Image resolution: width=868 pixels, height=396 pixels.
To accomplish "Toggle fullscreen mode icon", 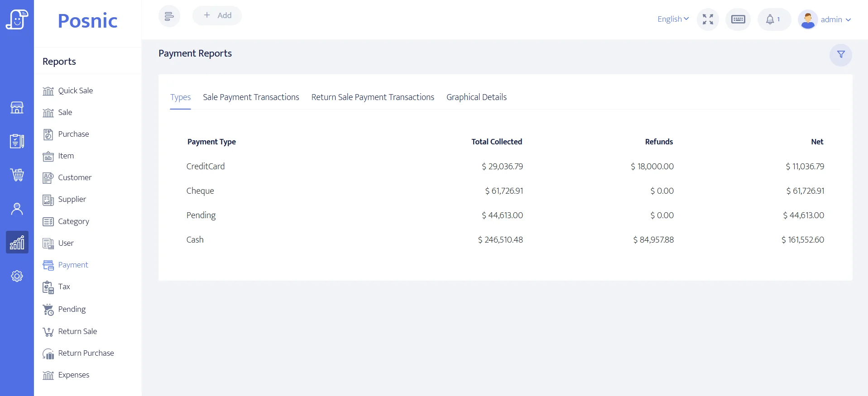I will (708, 19).
